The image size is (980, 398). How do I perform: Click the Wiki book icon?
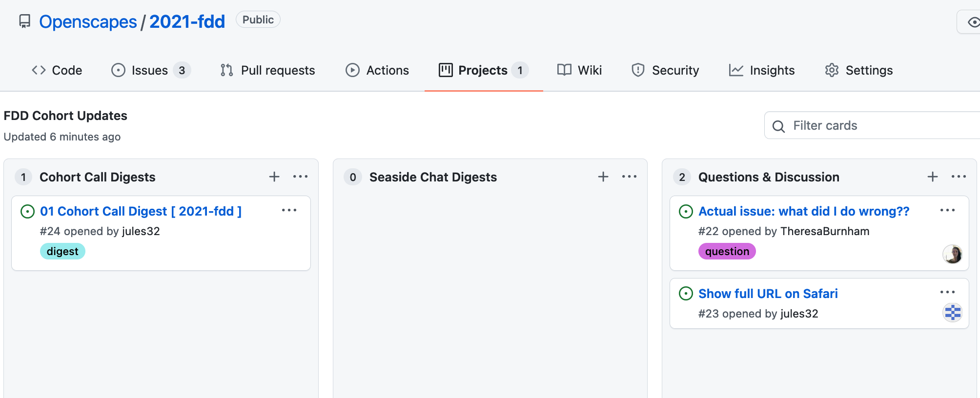click(x=564, y=70)
